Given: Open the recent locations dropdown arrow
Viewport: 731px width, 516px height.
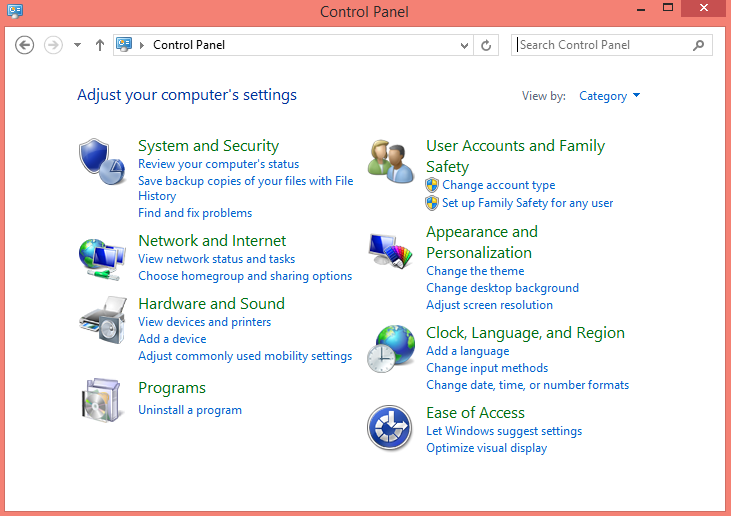Looking at the screenshot, I should (77, 45).
